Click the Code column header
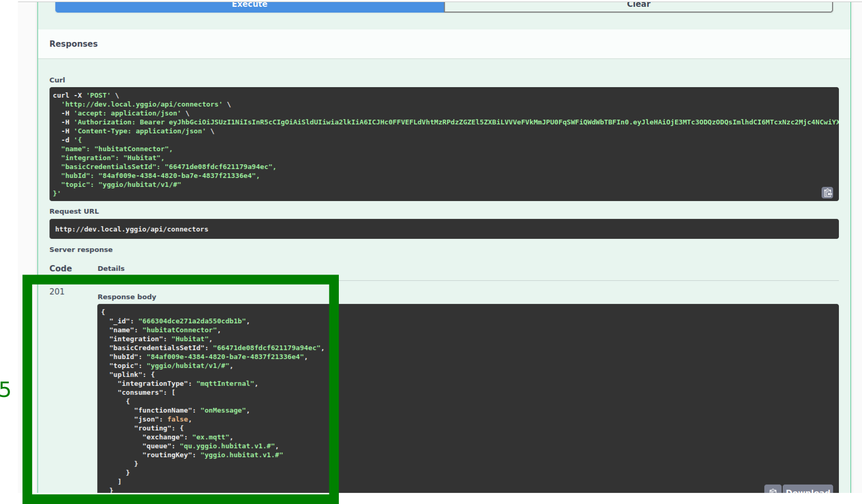Screen dimensions: 862x504 (x=60, y=268)
